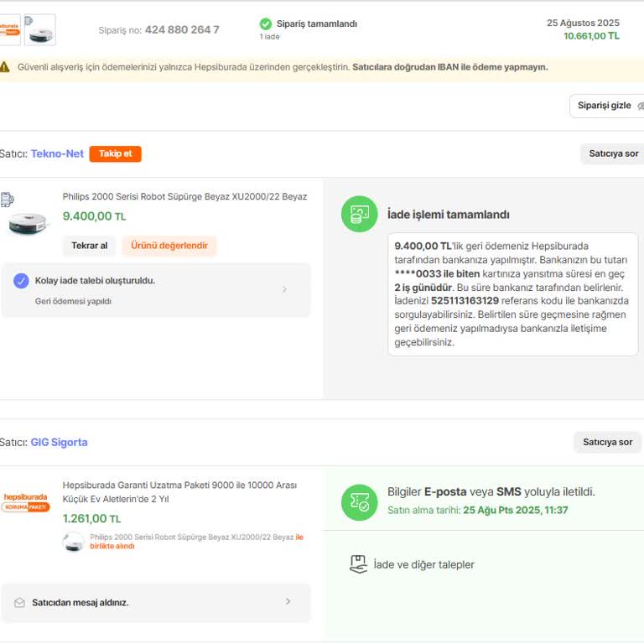Click the robot vacuum thumbnail in order header
The height and width of the screenshot is (644, 644).
(x=40, y=30)
